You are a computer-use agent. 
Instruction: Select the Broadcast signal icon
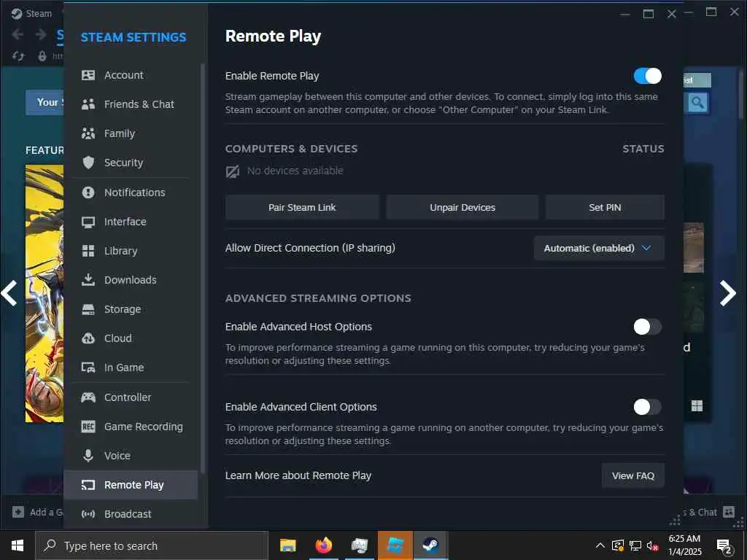tap(88, 514)
